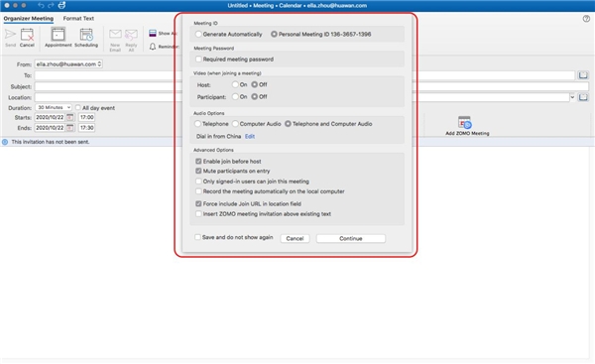Select Telephone and Computer Audio option
Screen dimensions: 595x364
tap(288, 124)
